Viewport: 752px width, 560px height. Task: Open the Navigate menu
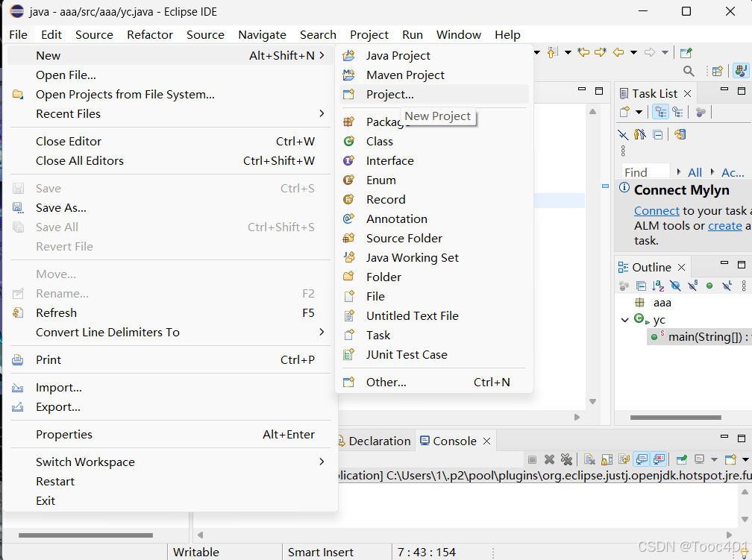[262, 34]
